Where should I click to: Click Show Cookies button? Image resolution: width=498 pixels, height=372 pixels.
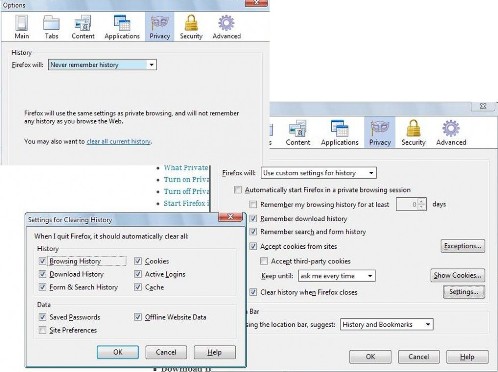tap(457, 275)
